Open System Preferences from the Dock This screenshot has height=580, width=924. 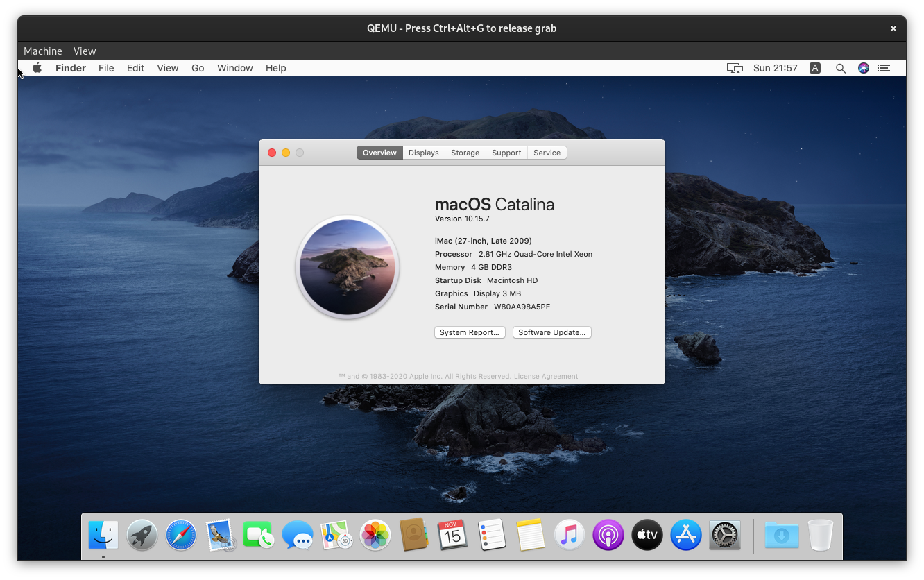click(724, 535)
